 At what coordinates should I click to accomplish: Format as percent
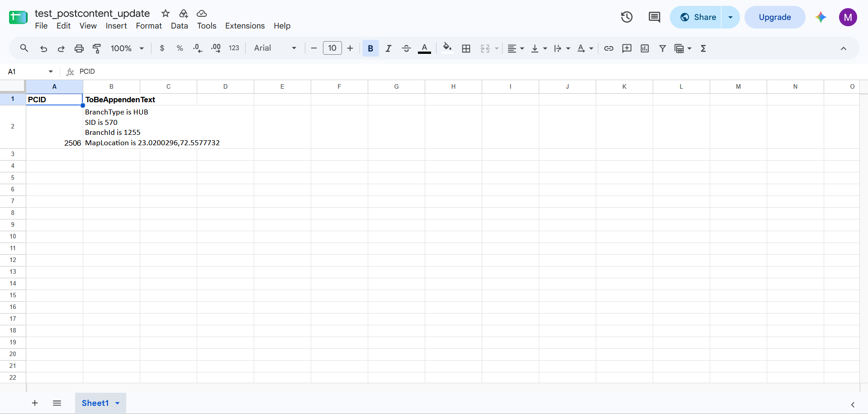(180, 48)
